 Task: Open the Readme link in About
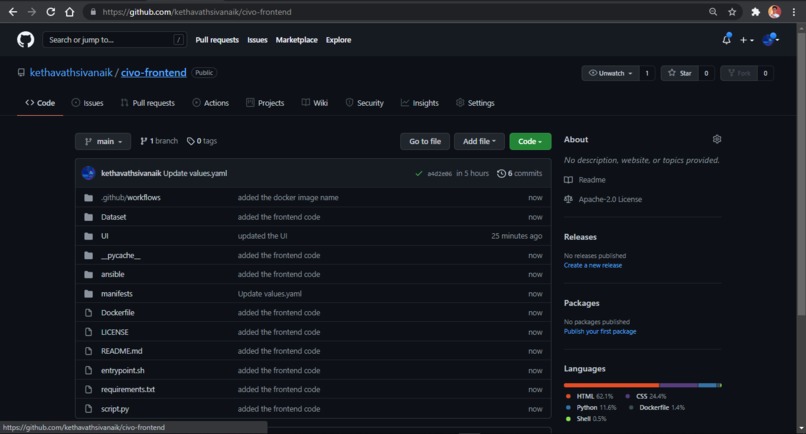coord(585,180)
